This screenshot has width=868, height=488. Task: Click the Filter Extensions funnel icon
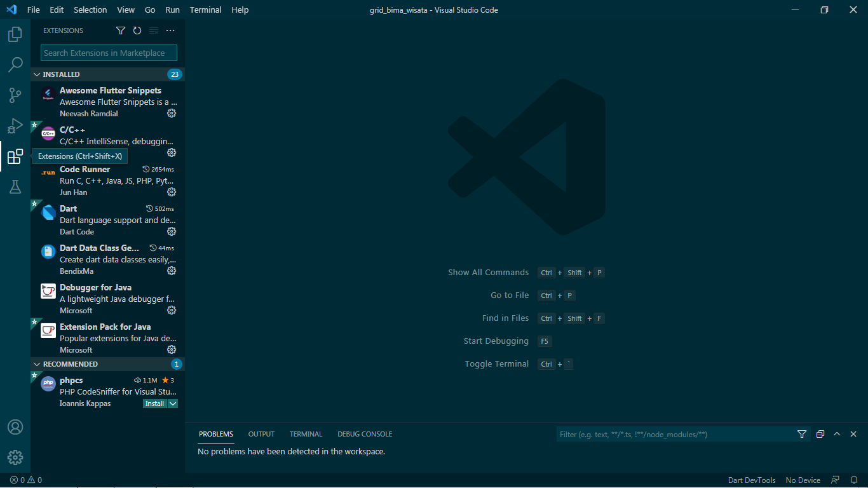[121, 30]
